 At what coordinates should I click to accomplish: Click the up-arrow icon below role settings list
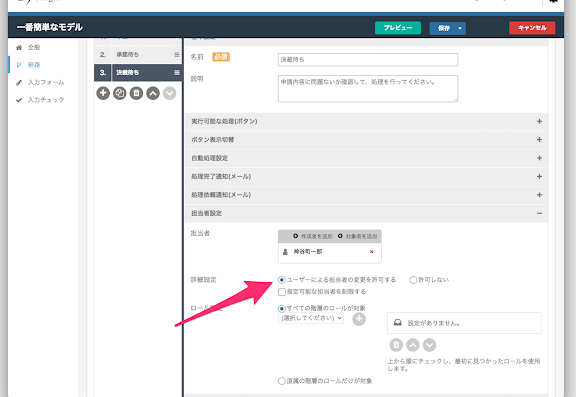click(413, 345)
